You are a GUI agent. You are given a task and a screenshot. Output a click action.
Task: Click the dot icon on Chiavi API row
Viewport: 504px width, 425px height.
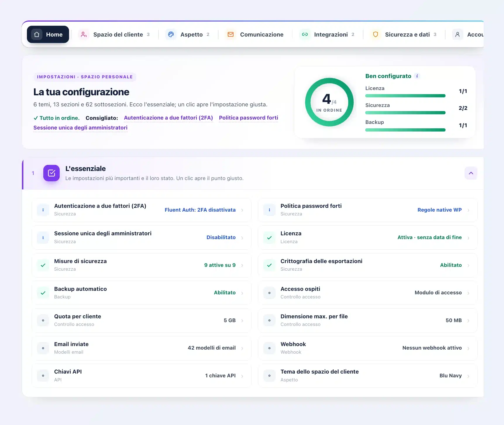point(43,376)
